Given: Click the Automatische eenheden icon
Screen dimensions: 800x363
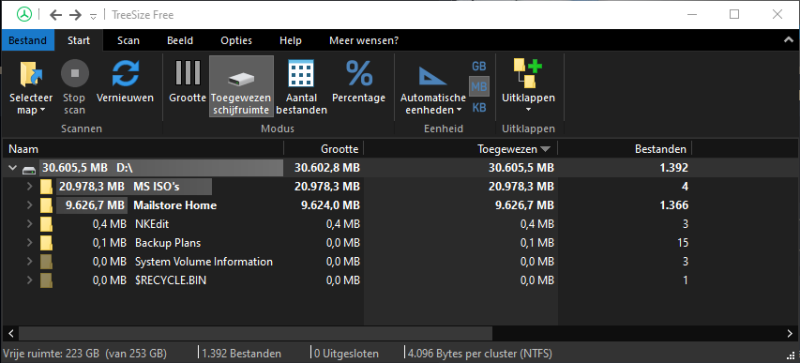Looking at the screenshot, I should (x=433, y=75).
